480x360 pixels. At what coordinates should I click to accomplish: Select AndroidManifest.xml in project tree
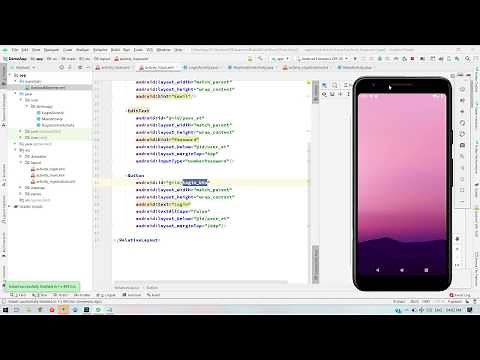(x=48, y=88)
